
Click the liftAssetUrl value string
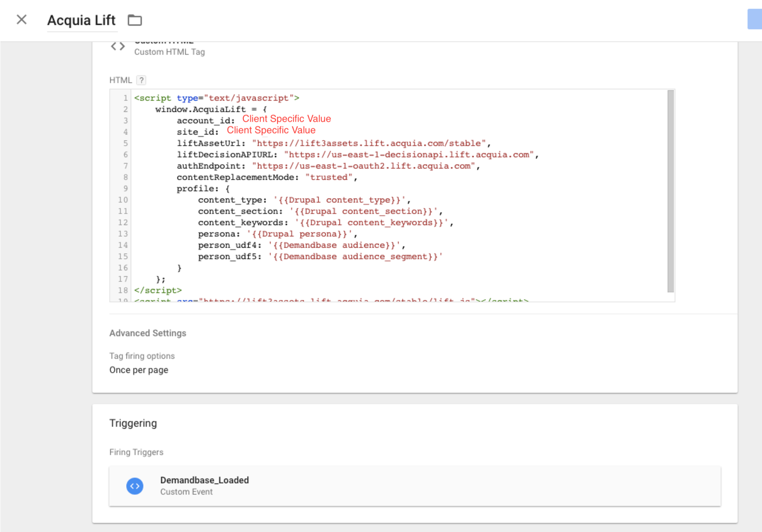pos(369,143)
